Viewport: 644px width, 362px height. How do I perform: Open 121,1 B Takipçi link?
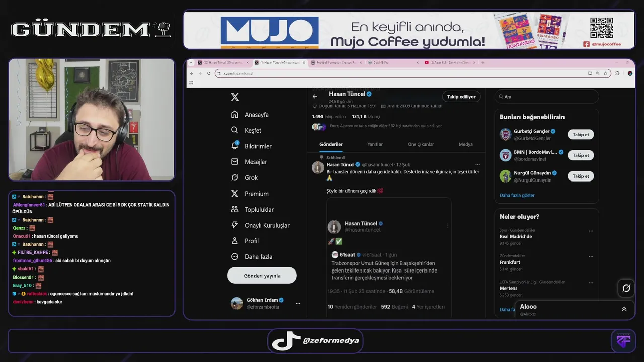click(x=366, y=117)
